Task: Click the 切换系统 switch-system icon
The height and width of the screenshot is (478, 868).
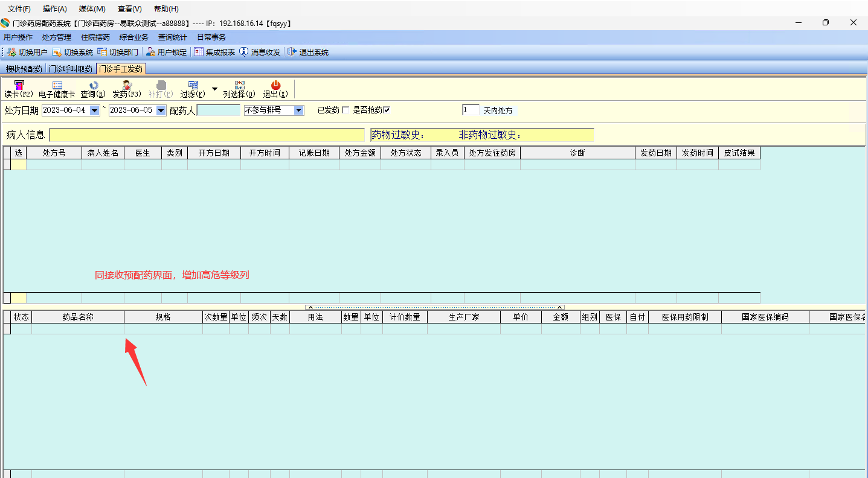Action: coord(57,53)
